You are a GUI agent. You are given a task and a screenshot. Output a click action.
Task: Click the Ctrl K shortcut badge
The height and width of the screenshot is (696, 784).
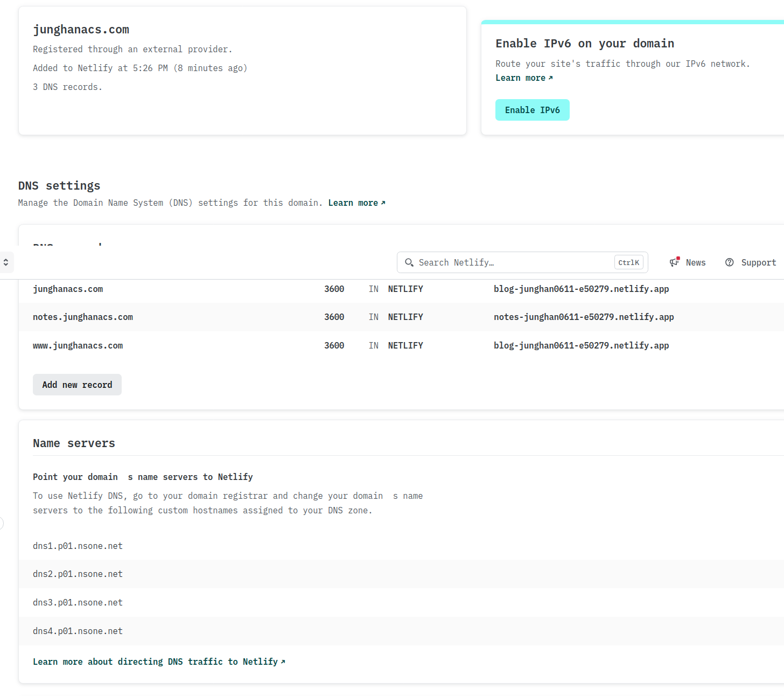click(628, 262)
